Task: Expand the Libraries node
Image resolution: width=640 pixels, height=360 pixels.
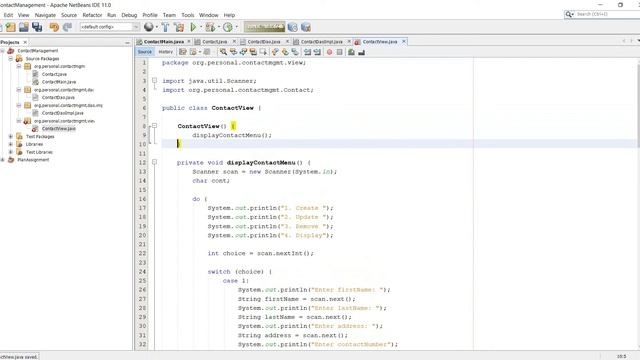Action: 11,144
